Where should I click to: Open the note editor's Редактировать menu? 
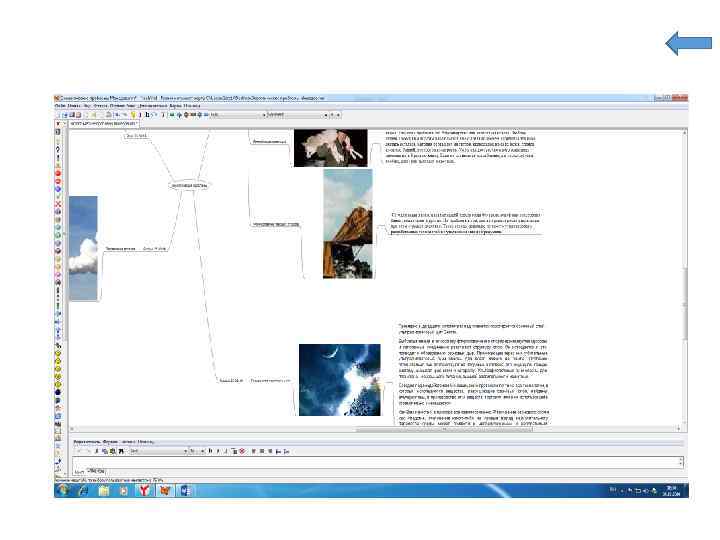(86, 442)
